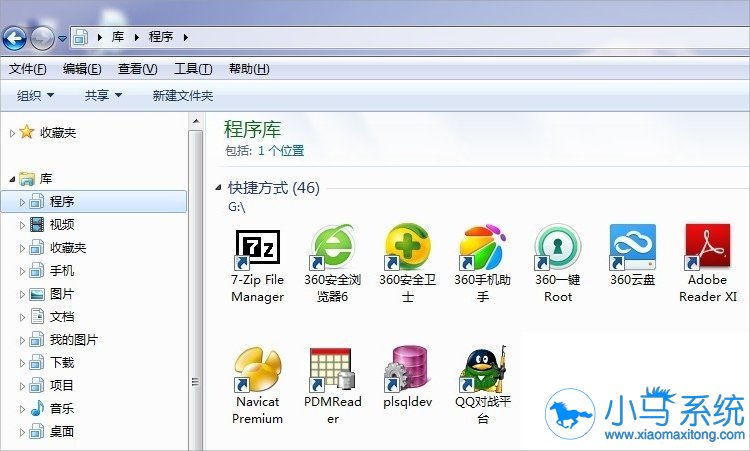
Task: Select the 收藏夹 library under 库
Action: [57, 247]
